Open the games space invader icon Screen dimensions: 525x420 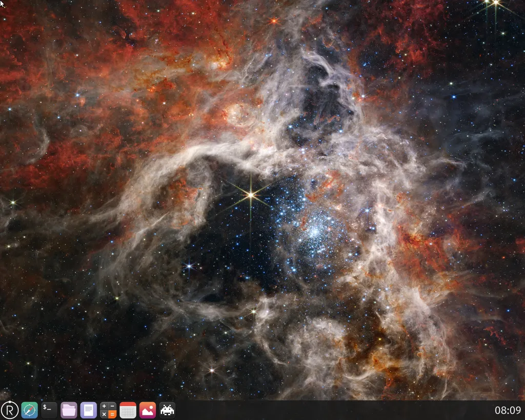point(168,410)
